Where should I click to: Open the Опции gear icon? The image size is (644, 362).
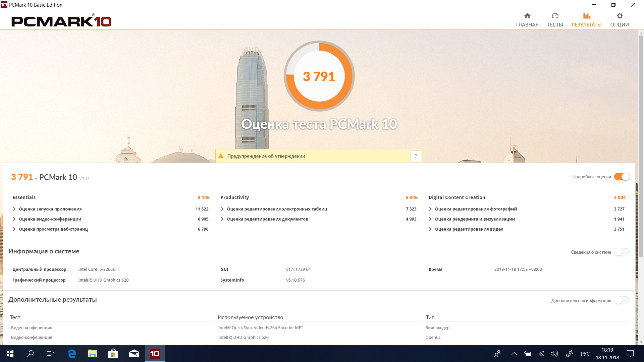[x=620, y=16]
